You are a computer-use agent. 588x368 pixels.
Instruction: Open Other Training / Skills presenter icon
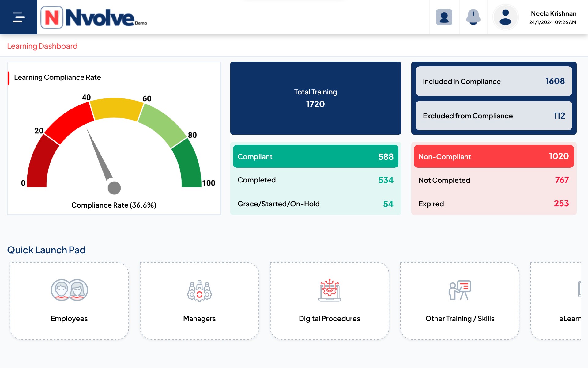pyautogui.click(x=460, y=290)
